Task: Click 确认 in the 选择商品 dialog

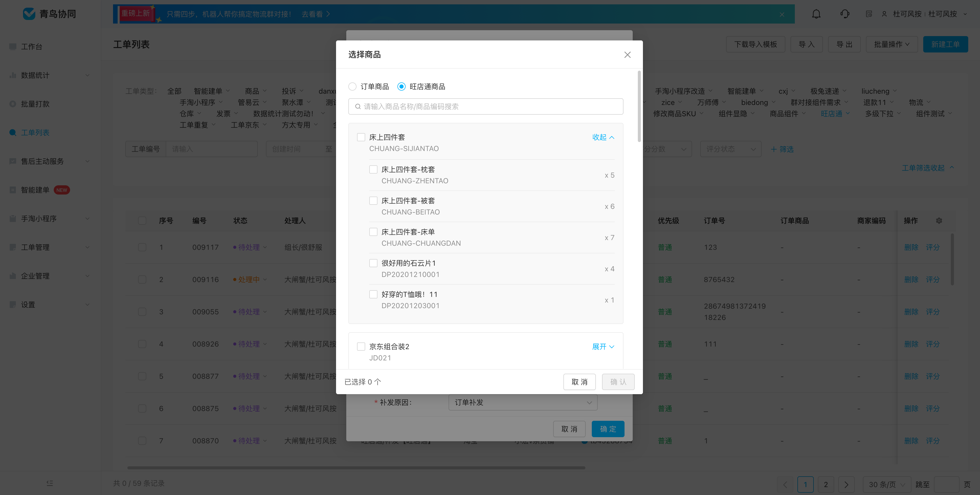Action: pyautogui.click(x=618, y=382)
